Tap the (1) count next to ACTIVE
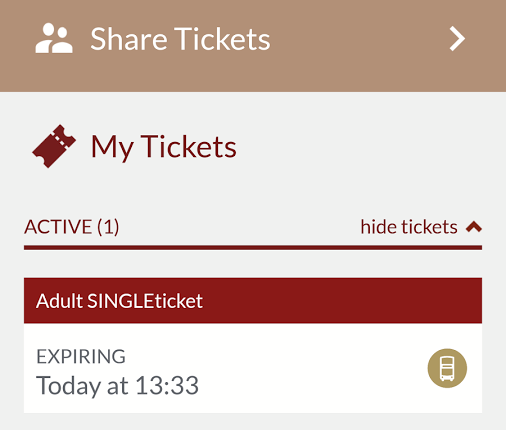This screenshot has width=506, height=430. (x=108, y=227)
